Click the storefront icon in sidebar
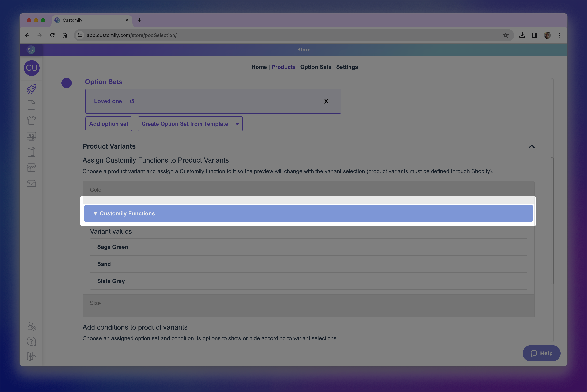587x392 pixels. click(x=31, y=168)
